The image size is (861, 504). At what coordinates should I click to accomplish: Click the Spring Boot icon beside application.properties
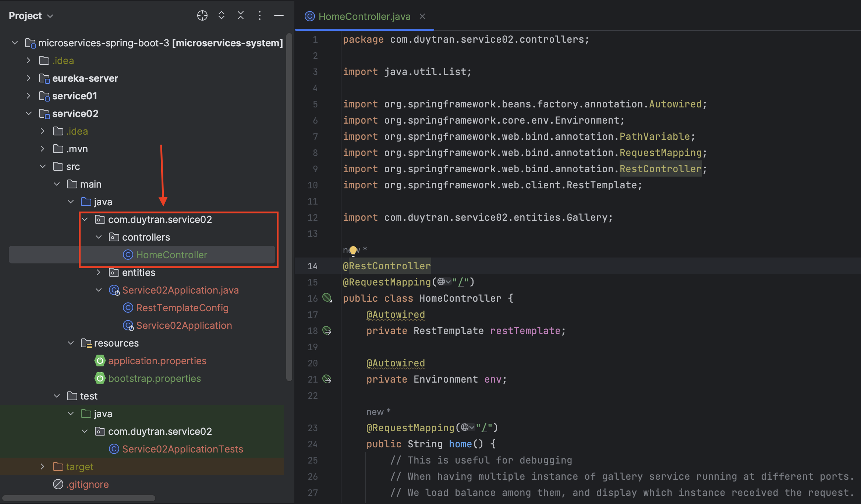[x=100, y=361]
